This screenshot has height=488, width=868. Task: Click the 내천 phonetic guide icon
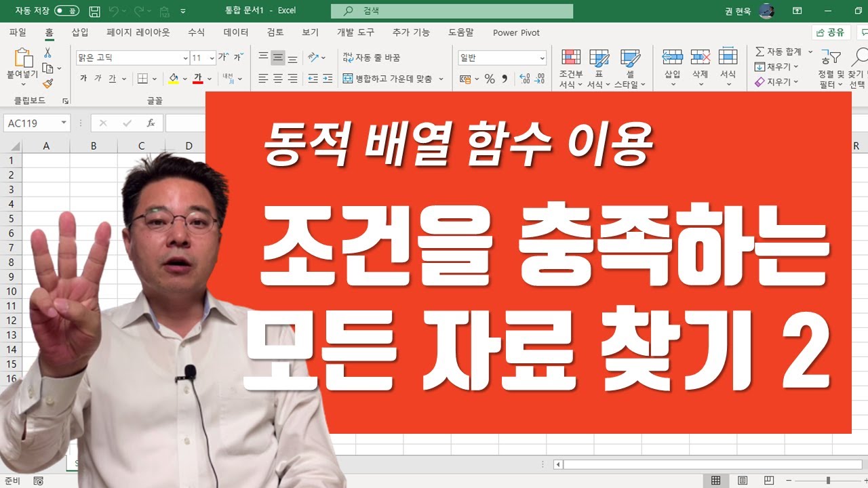tap(228, 79)
